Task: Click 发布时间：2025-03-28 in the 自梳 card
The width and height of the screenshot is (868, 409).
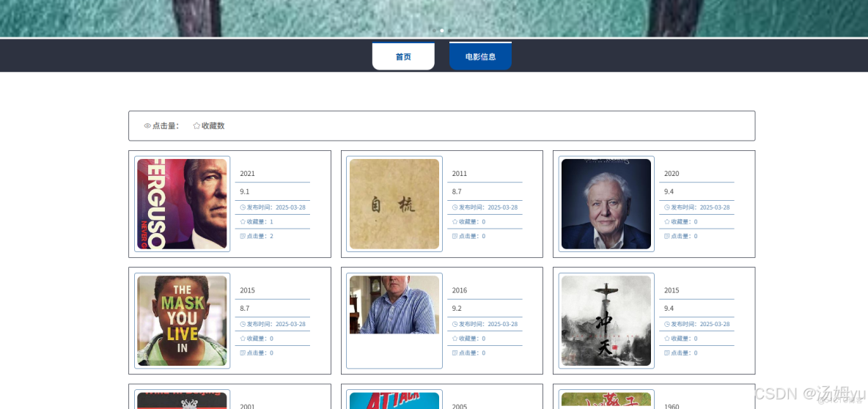Action: coord(488,207)
